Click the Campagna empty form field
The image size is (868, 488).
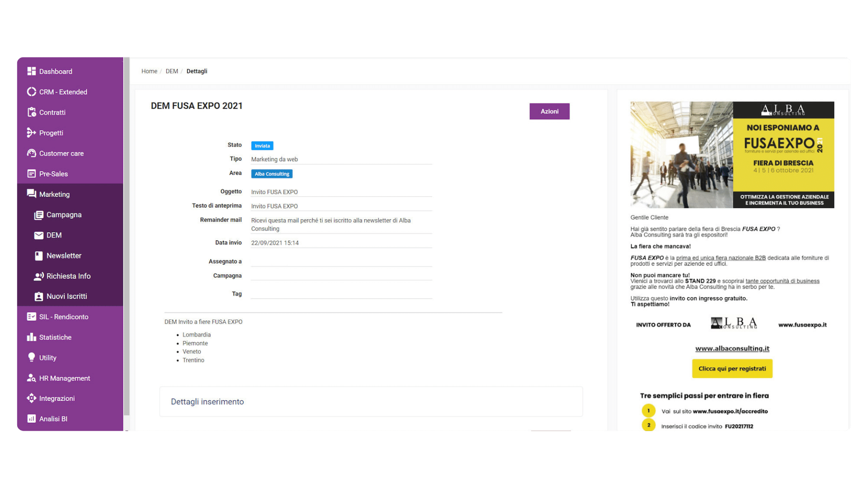[x=341, y=276]
